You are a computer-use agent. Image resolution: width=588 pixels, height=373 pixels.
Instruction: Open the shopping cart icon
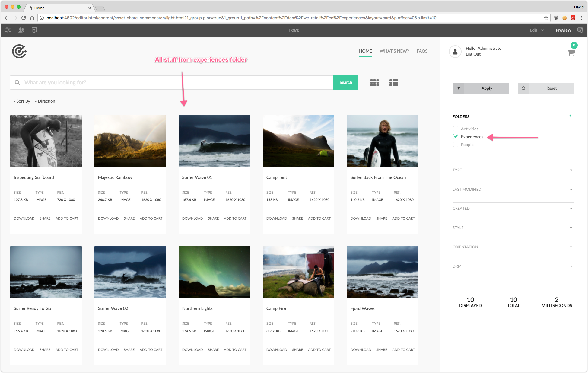[571, 53]
